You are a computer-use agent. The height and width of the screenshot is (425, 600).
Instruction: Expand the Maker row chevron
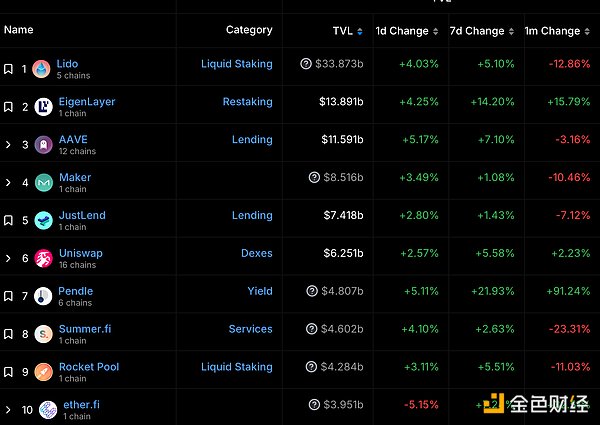coord(8,183)
